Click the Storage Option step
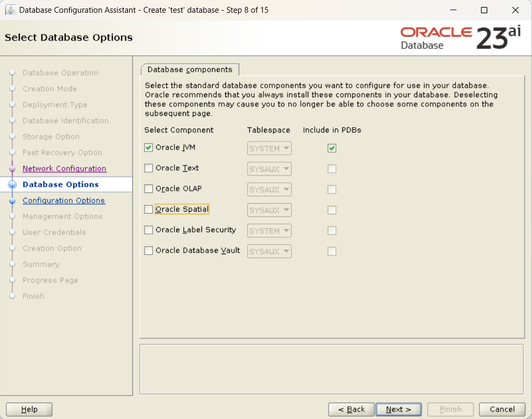The image size is (532, 419). (51, 137)
